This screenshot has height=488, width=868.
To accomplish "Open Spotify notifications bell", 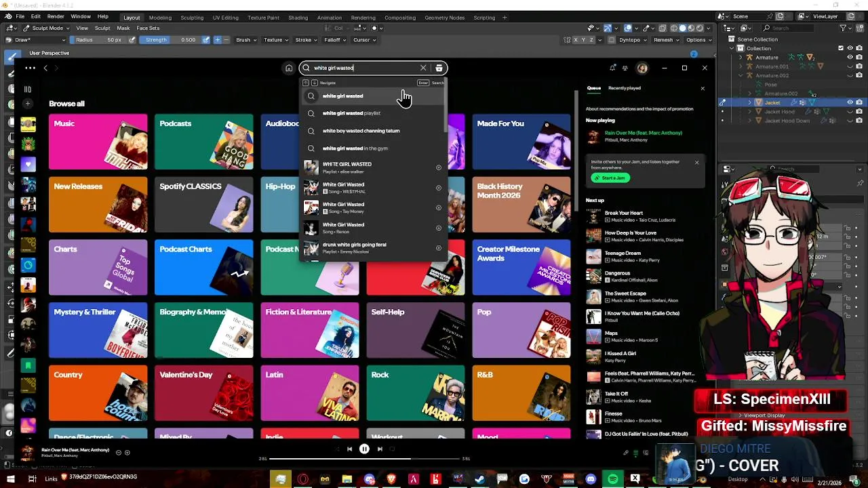I will coord(613,68).
